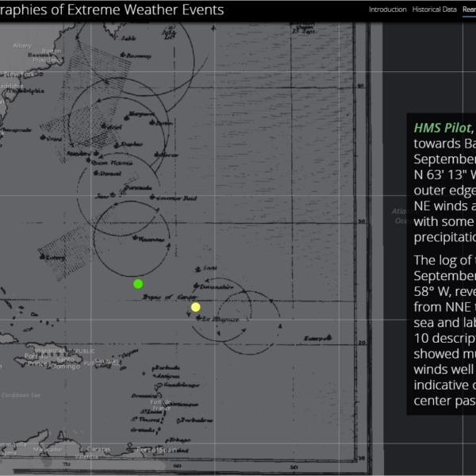
Task: Open the Introduction tab
Action: coord(387,10)
